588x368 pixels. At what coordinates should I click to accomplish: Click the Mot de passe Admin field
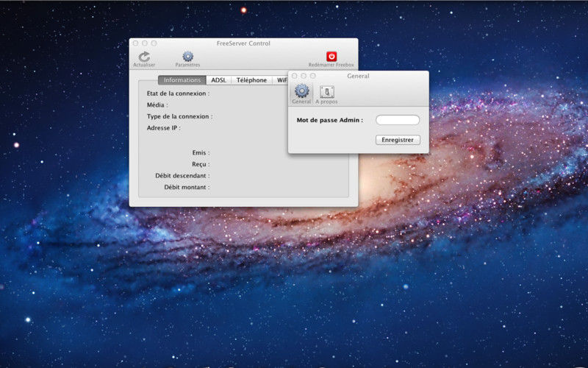point(398,120)
